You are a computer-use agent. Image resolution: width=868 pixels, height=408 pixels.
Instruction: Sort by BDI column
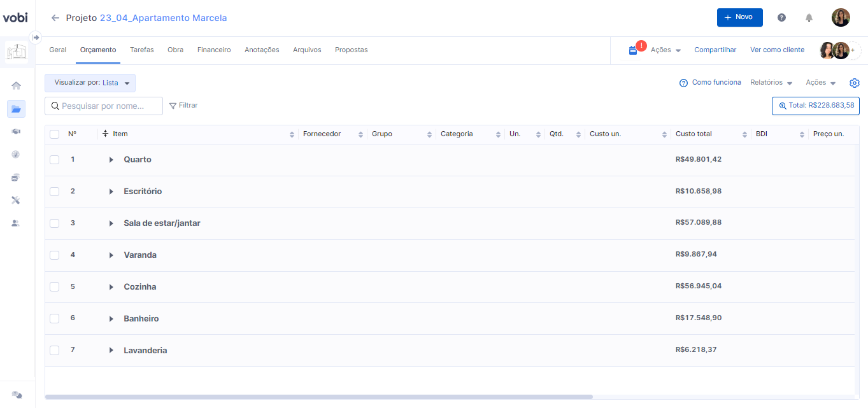[802, 134]
